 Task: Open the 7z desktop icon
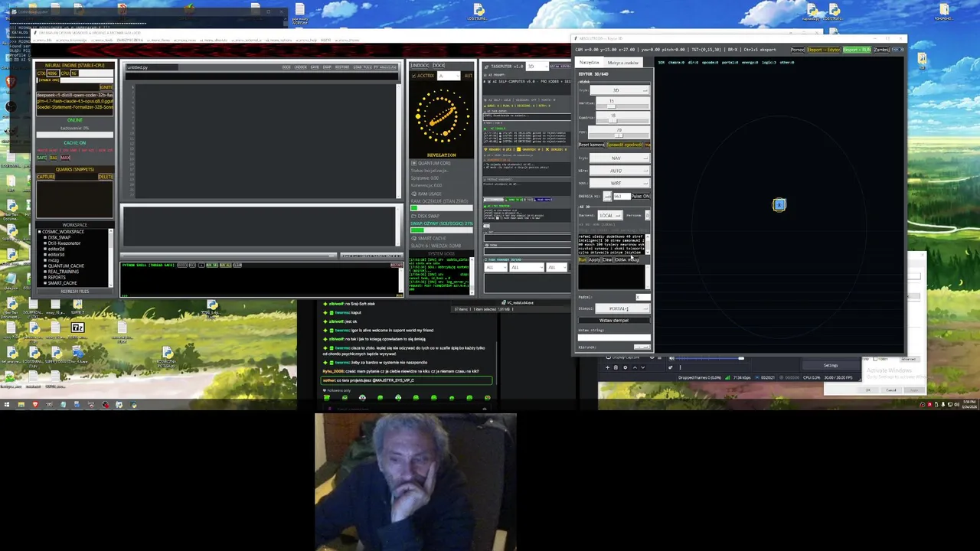click(x=77, y=328)
